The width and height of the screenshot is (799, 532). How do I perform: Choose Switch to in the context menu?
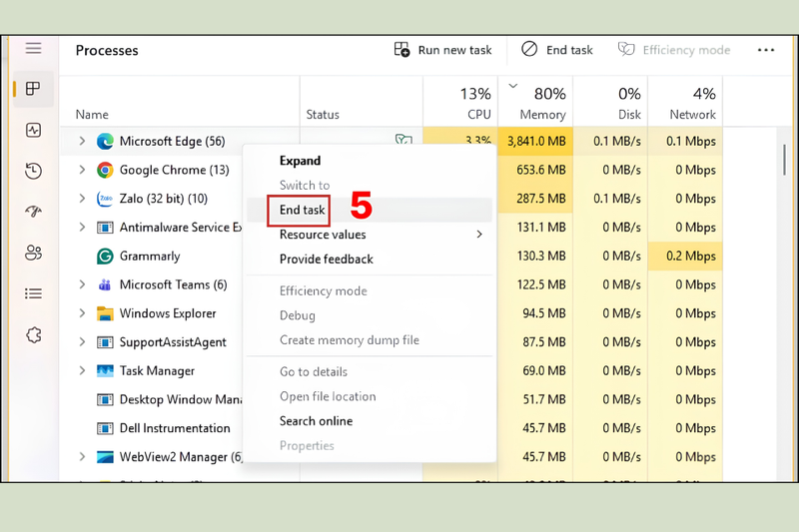pyautogui.click(x=370, y=185)
